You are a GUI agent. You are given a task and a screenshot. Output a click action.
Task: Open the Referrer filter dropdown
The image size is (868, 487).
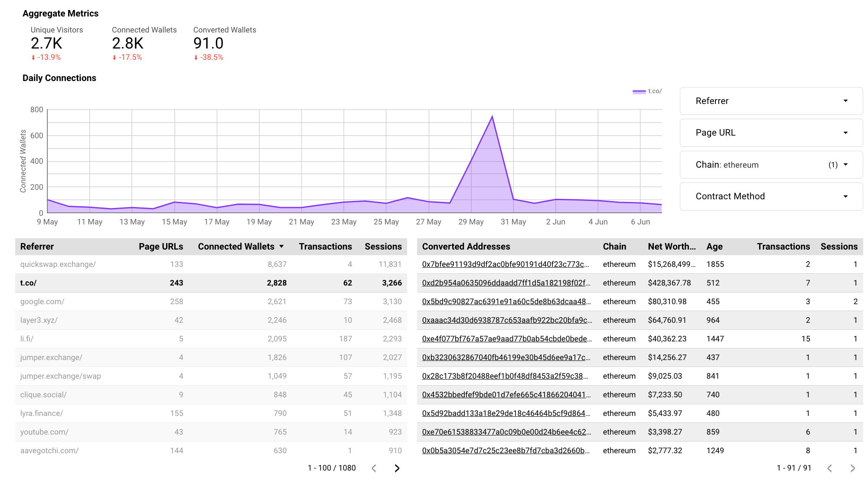coord(771,101)
